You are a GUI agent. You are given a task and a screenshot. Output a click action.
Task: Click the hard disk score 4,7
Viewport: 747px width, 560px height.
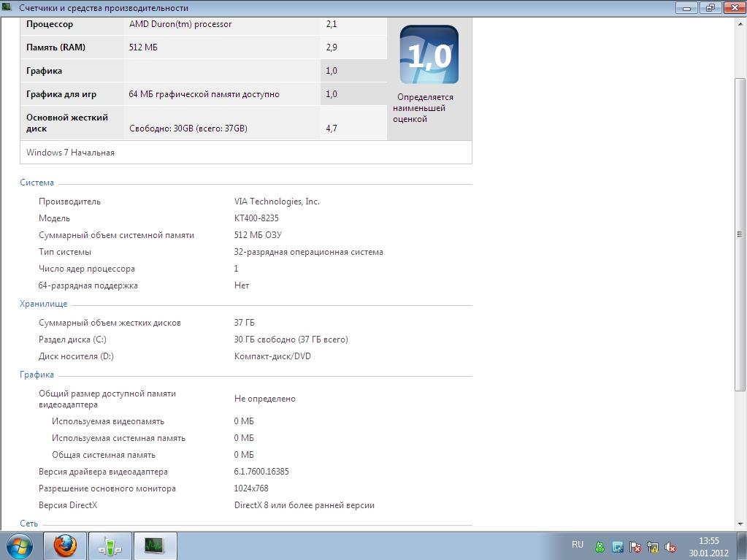332,128
